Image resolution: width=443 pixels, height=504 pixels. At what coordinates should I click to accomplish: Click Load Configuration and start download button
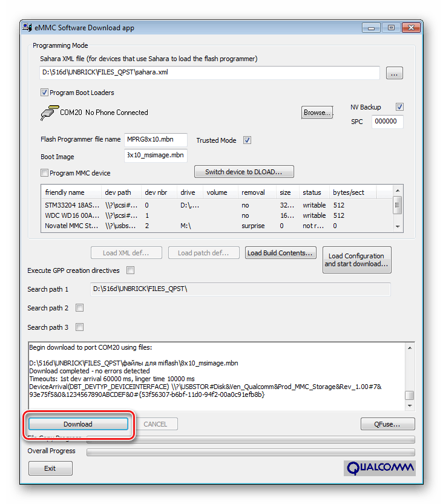pos(357,260)
